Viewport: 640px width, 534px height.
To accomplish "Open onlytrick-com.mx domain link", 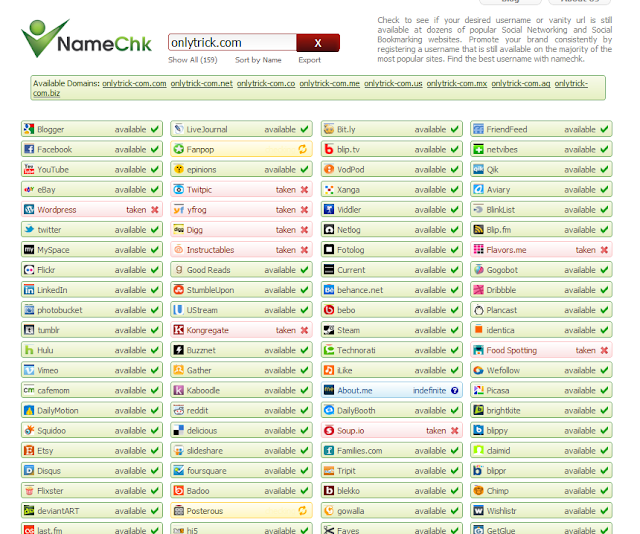I will pyautogui.click(x=457, y=83).
